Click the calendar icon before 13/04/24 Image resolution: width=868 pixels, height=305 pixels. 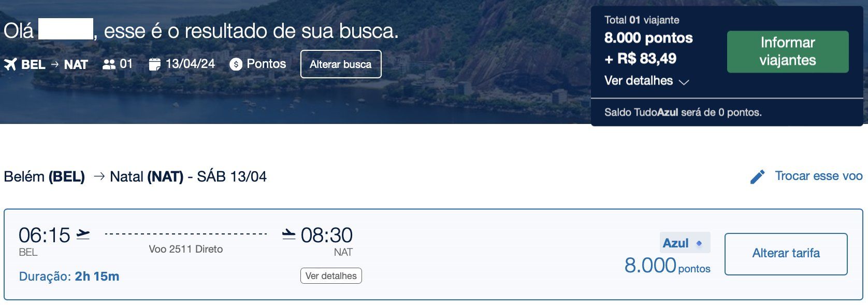coord(154,64)
